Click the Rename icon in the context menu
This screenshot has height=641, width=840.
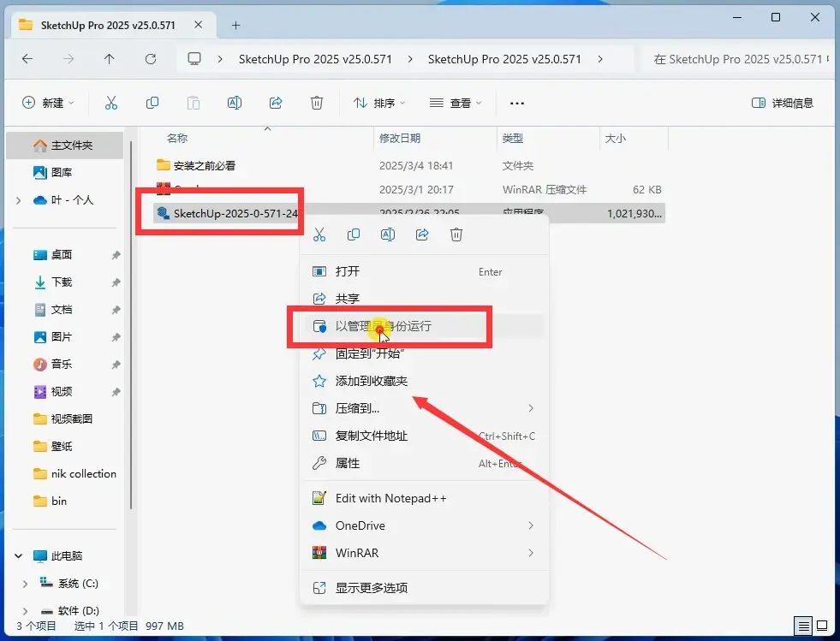pos(388,234)
